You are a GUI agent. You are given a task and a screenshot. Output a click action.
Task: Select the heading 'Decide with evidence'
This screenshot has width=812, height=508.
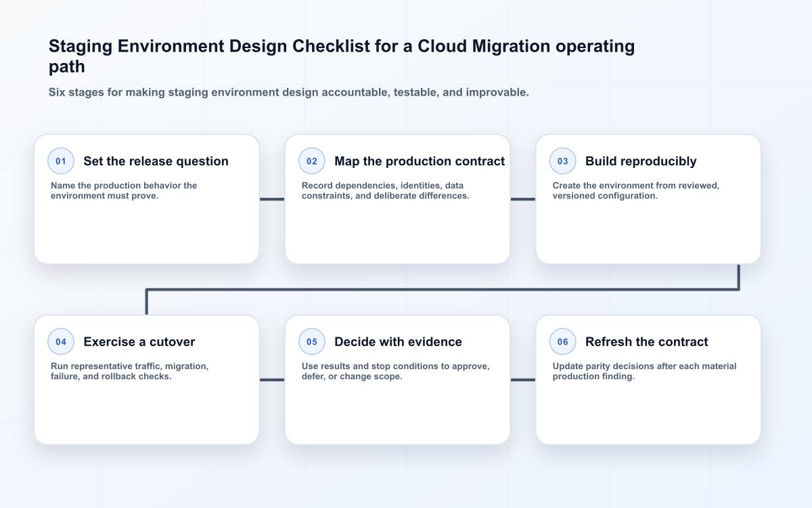398,342
